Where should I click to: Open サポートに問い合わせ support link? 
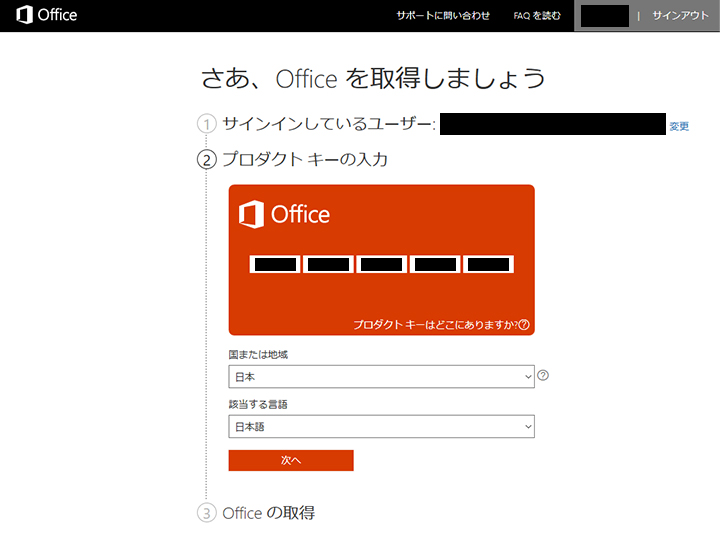[443, 16]
